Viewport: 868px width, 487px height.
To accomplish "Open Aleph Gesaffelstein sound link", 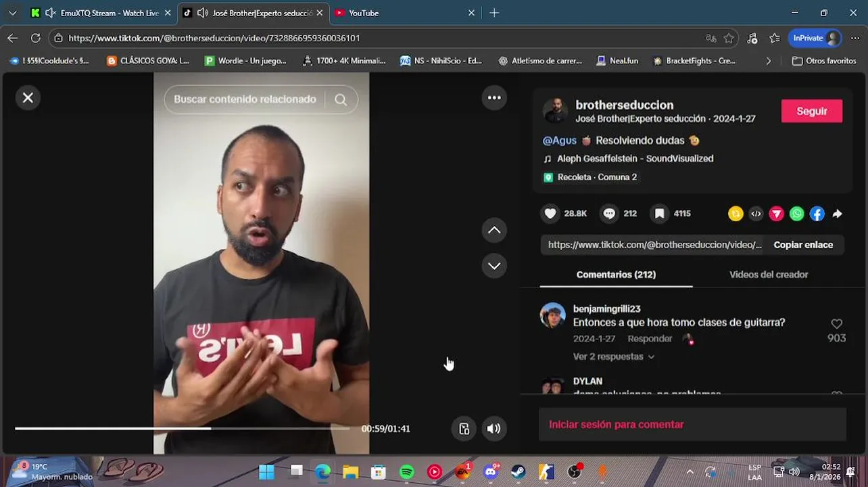I will (x=635, y=158).
